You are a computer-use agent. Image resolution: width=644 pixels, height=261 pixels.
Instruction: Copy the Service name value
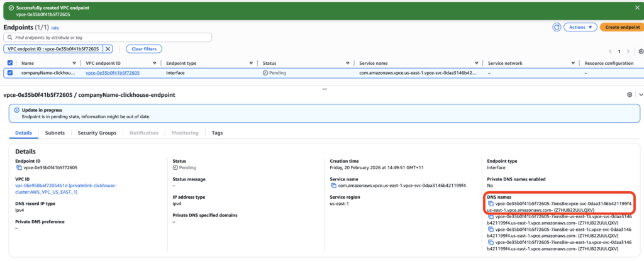click(x=333, y=186)
